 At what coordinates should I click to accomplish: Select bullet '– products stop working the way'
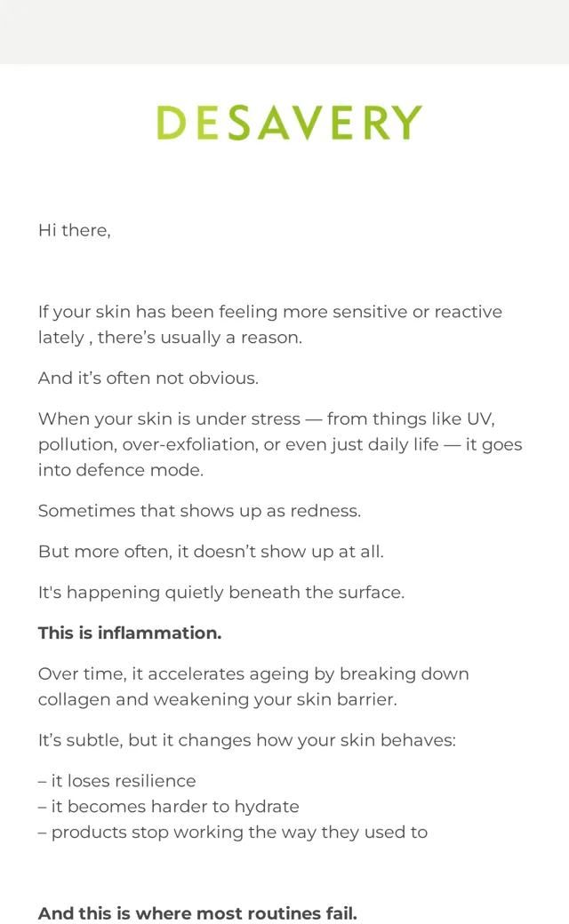pos(233,832)
